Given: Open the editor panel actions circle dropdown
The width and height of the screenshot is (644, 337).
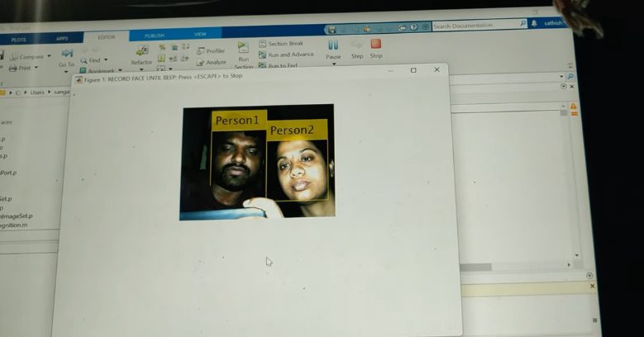Looking at the screenshot, I should (x=564, y=86).
